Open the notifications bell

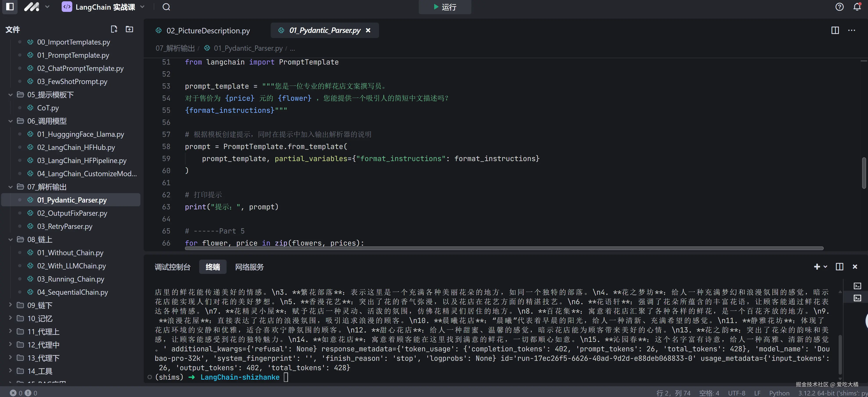[x=857, y=7]
